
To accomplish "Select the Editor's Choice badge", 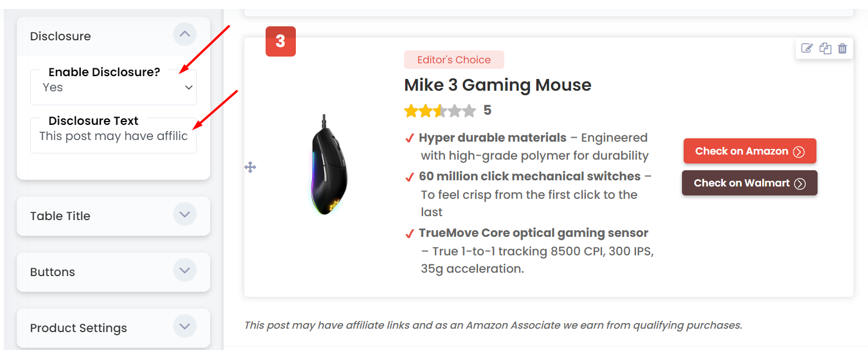I will click(x=454, y=60).
